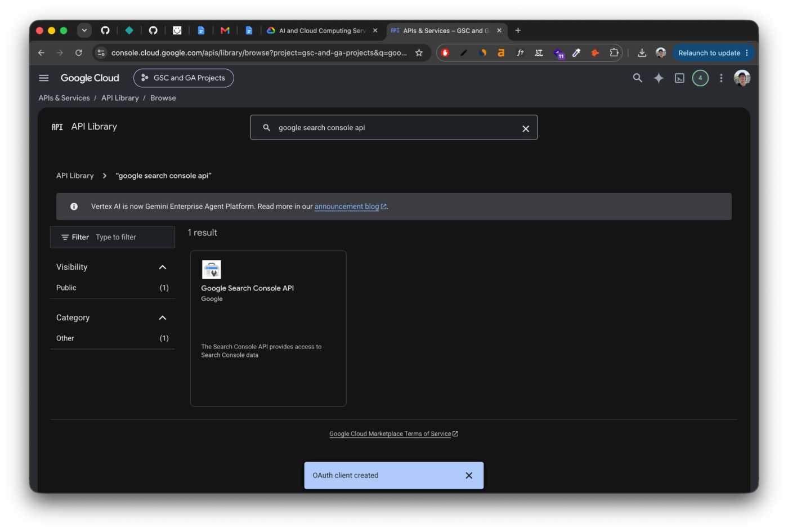
Task: Click the magnifier icon in API search box
Action: pyautogui.click(x=267, y=128)
